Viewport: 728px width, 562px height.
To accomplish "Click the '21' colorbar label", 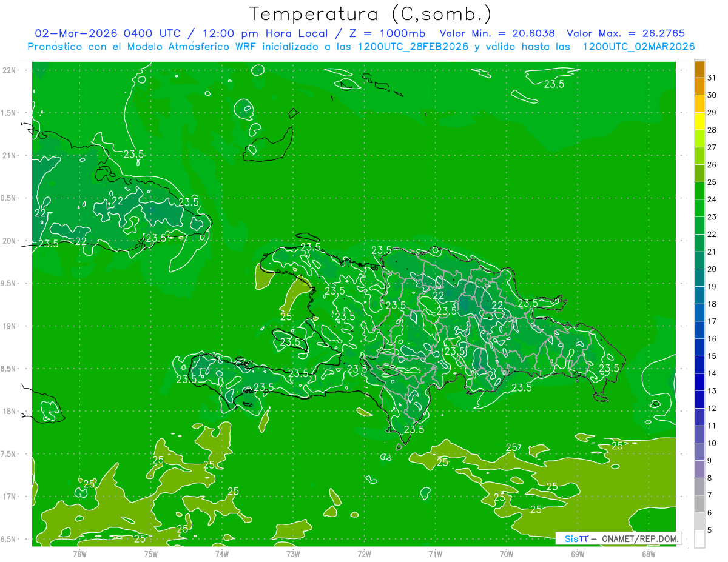I will (x=712, y=252).
